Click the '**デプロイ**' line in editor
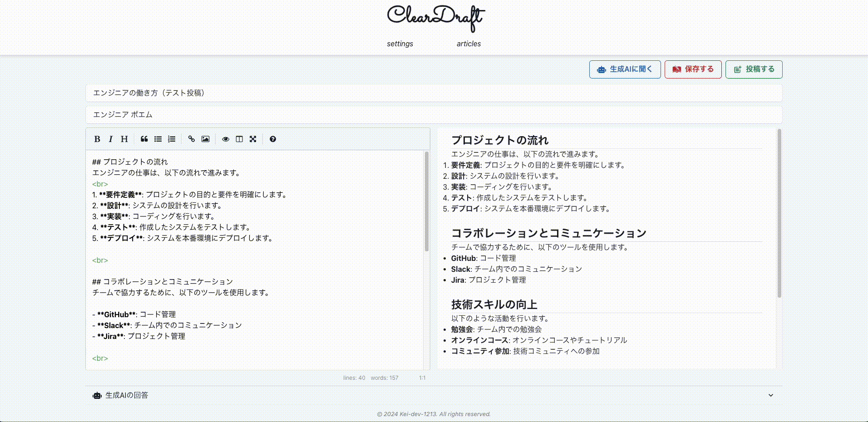The width and height of the screenshot is (868, 422). pyautogui.click(x=182, y=238)
